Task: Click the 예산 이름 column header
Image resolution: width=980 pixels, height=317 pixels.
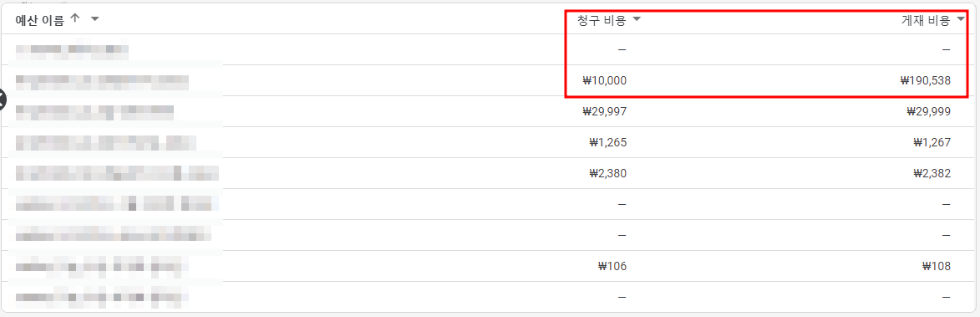Action: (x=40, y=20)
